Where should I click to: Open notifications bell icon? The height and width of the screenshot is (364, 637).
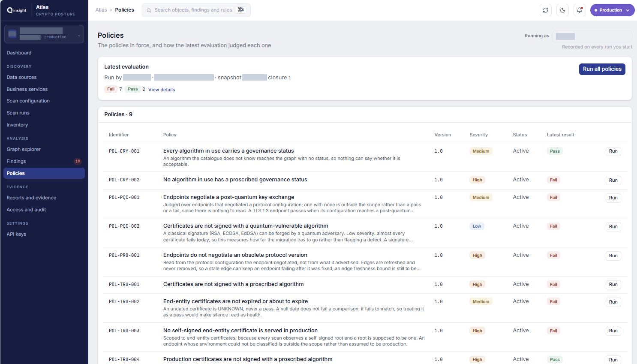580,10
